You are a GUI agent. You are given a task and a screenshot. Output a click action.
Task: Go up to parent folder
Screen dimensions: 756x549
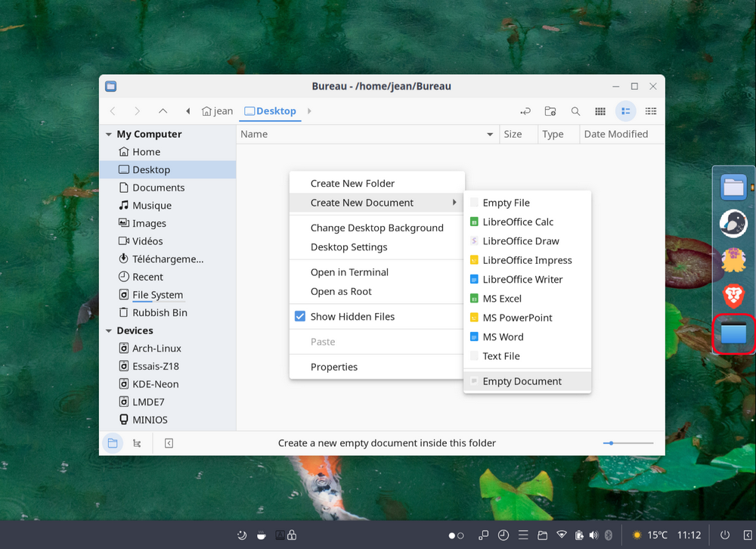[x=163, y=111]
